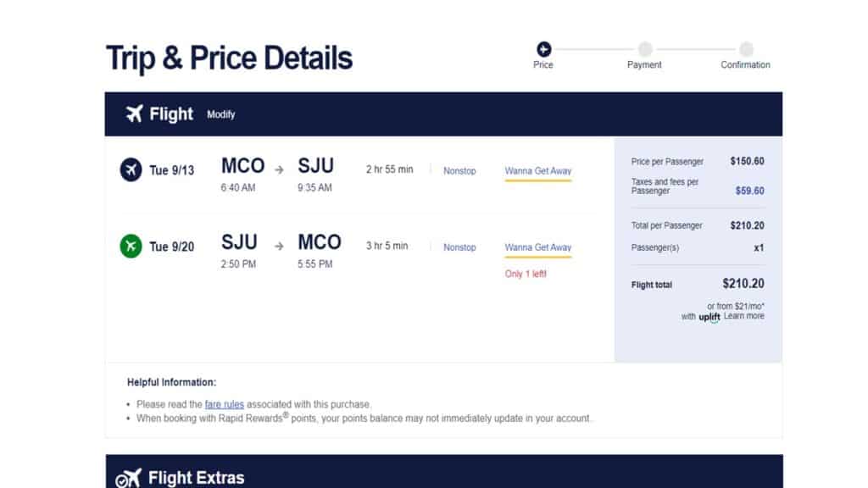The height and width of the screenshot is (488, 868).
Task: Click the uplift logo
Action: (x=709, y=317)
